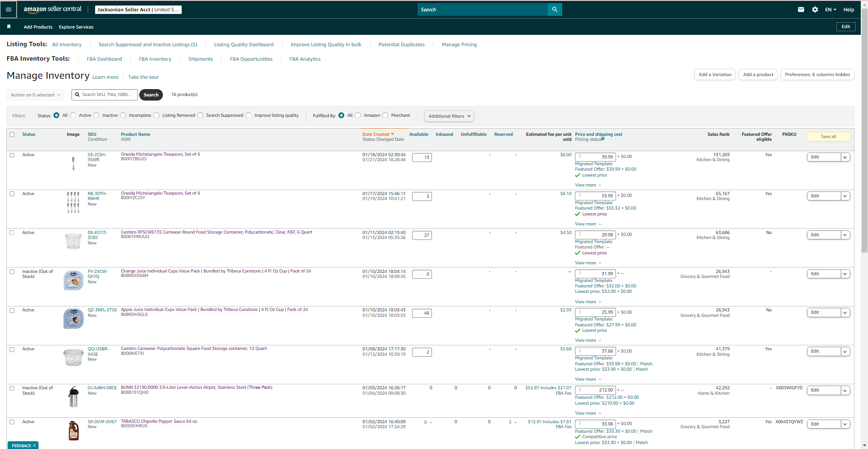Viewport: 868px width, 449px height.
Task: Open the FBA Dashboard tool
Action: (104, 59)
